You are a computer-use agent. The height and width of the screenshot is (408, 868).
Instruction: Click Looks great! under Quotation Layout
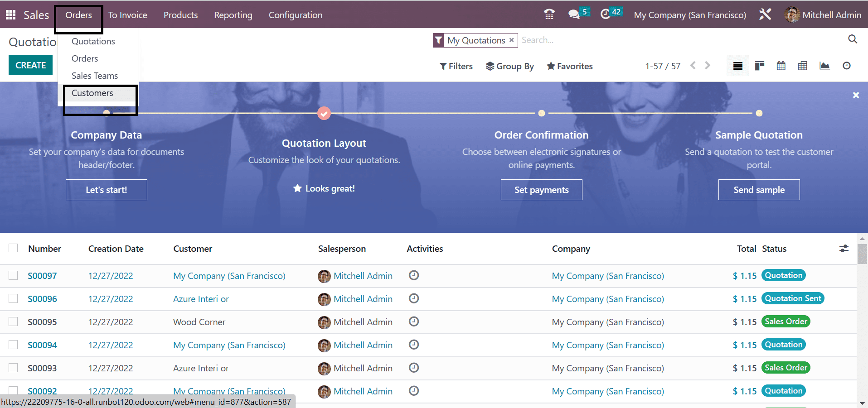(324, 188)
